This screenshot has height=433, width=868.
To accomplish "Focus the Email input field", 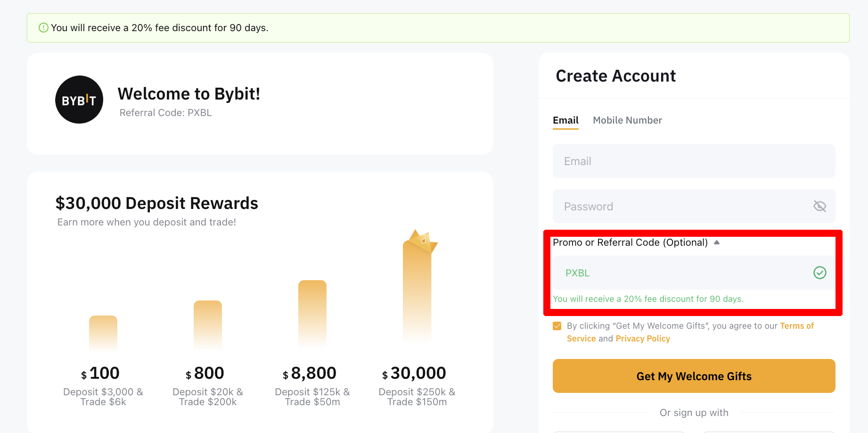I will click(x=694, y=161).
